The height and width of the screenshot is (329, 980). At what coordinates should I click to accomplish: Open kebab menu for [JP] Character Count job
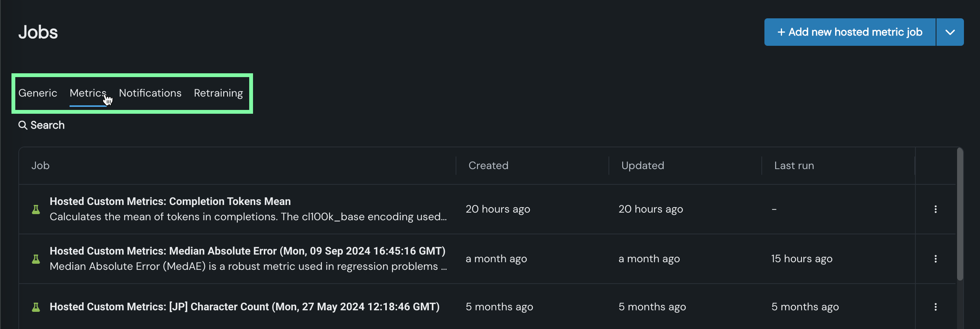point(935,307)
